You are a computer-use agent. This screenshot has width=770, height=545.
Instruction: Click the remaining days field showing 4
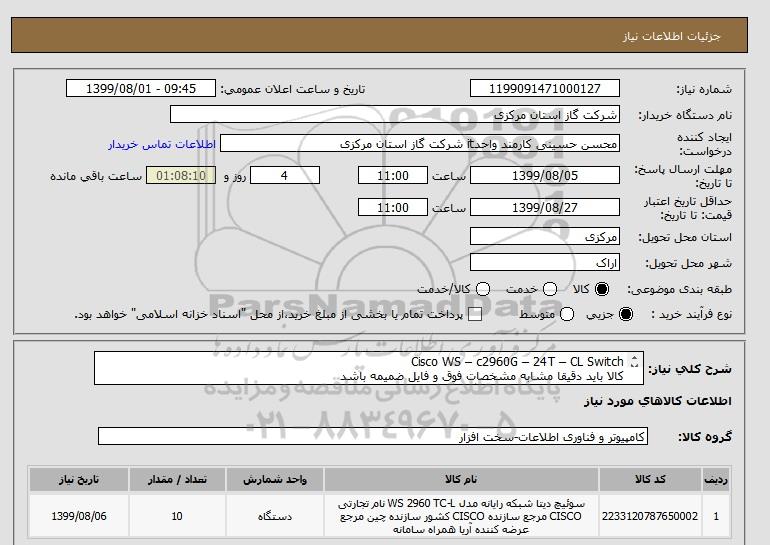(x=285, y=175)
